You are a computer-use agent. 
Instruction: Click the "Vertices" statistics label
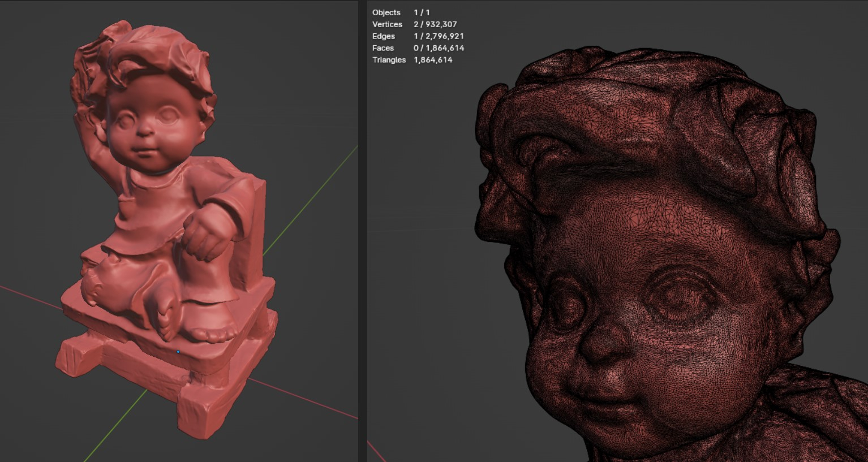[x=387, y=24]
